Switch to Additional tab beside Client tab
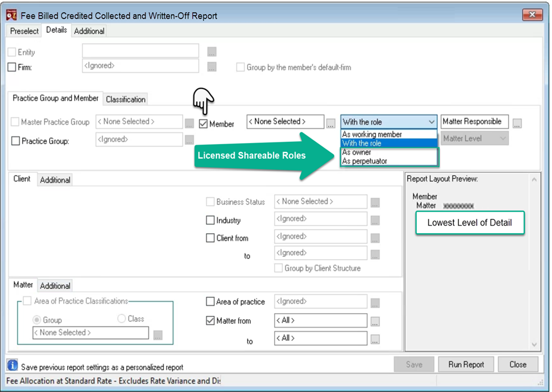This screenshot has height=392, width=552. 55,180
